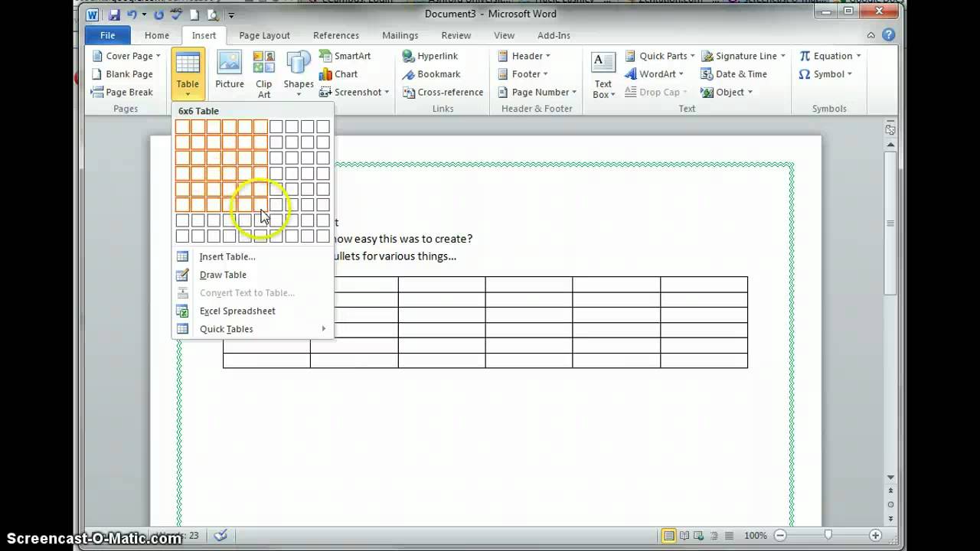Open the References tab
This screenshot has width=980, height=551.
(336, 35)
